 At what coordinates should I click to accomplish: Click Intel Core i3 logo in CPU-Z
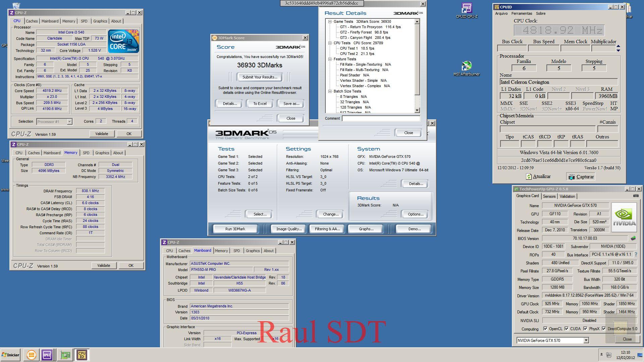click(x=123, y=41)
